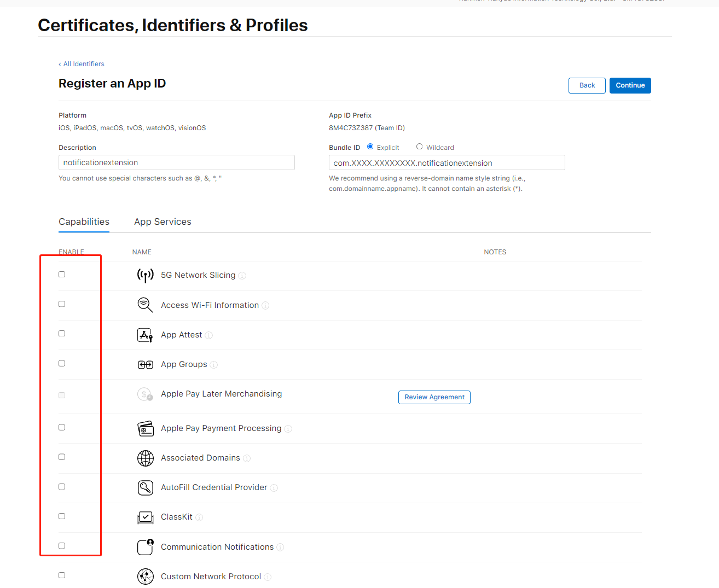Viewport: 719px width, 588px height.
Task: Click the Custom Network Protocol icon
Action: (x=145, y=576)
